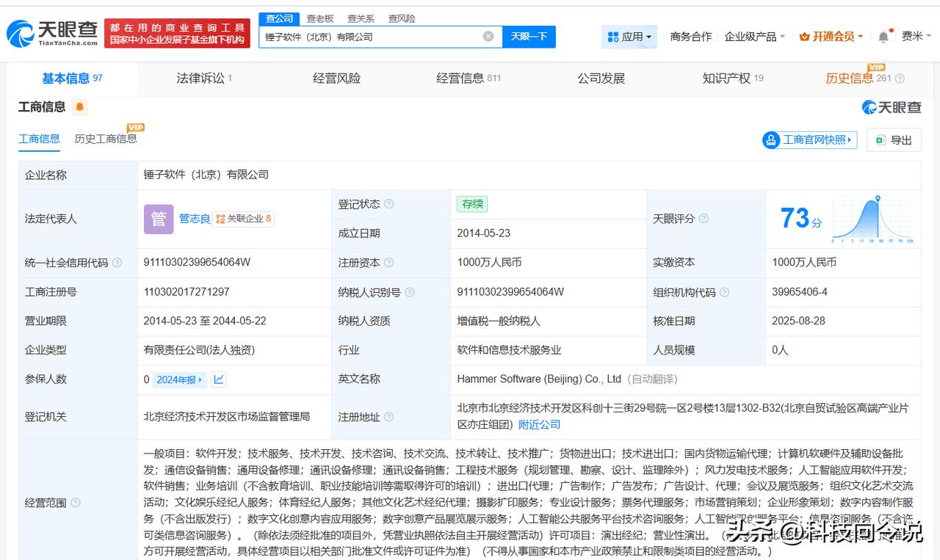The width and height of the screenshot is (940, 560).
Task: Click the 核准日期 value 2025-08-28
Action: click(x=798, y=321)
